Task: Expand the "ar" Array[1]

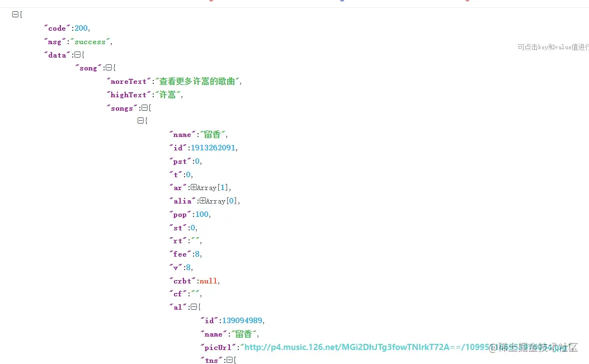Action: click(x=194, y=187)
